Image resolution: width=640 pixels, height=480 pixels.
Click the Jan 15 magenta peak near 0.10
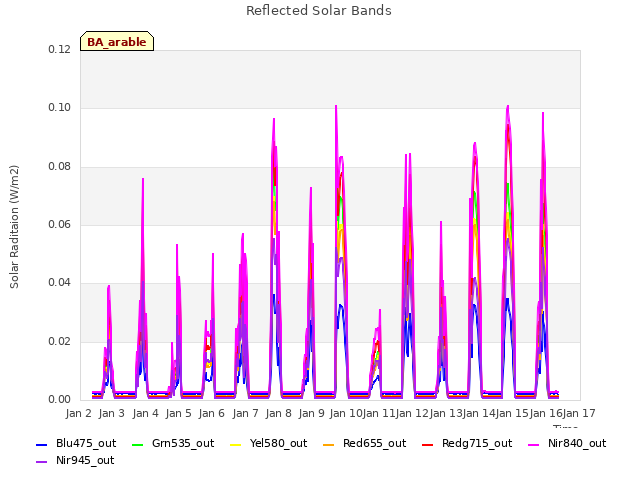(508, 107)
